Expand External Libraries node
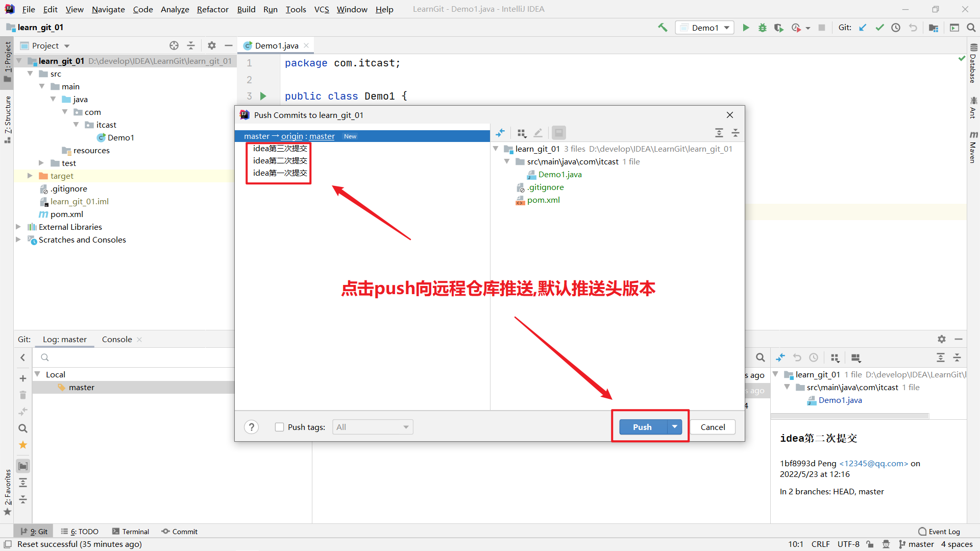 (x=18, y=227)
